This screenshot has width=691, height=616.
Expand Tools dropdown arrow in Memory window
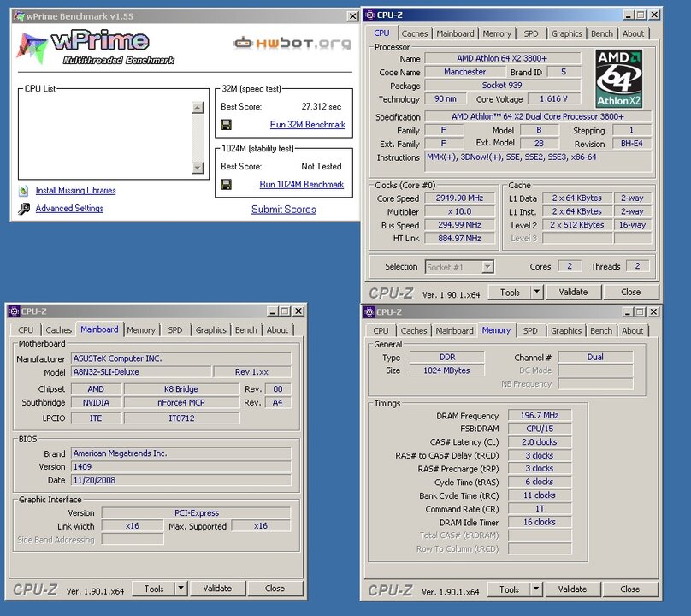coord(536,589)
